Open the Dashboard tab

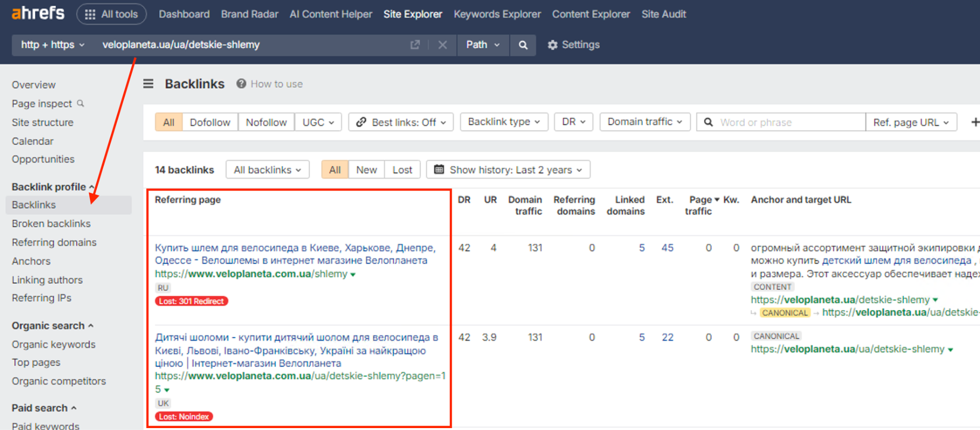point(184,14)
